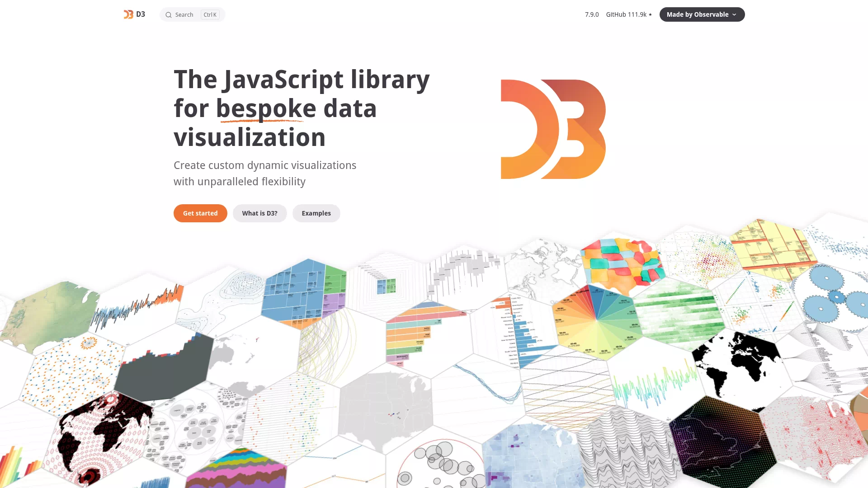The image size is (868, 488).
Task: Click the search magnifier icon
Action: [x=169, y=15]
